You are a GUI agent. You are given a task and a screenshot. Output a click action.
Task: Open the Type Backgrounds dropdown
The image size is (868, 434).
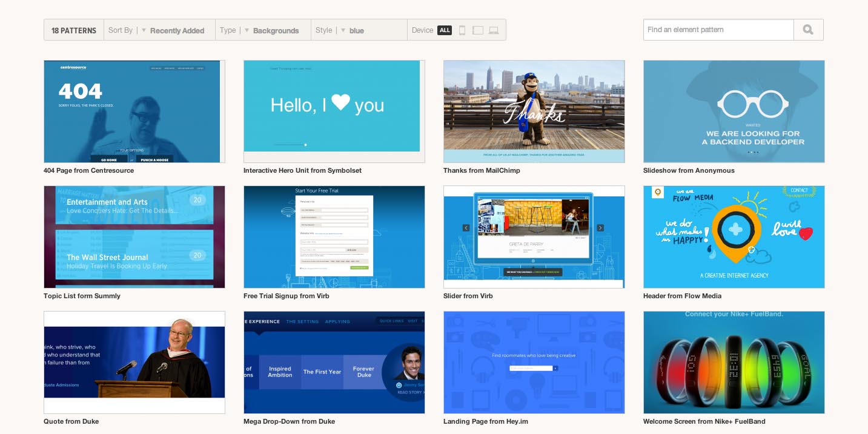click(263, 30)
